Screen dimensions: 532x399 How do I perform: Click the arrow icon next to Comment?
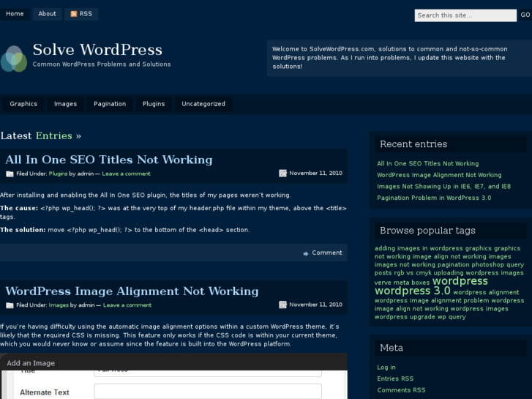click(x=306, y=253)
